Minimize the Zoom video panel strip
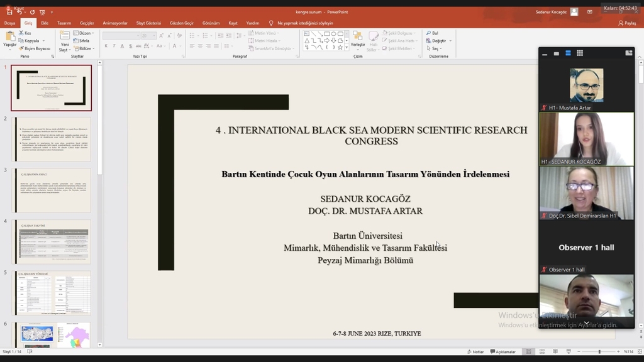644x362 pixels. click(545, 54)
